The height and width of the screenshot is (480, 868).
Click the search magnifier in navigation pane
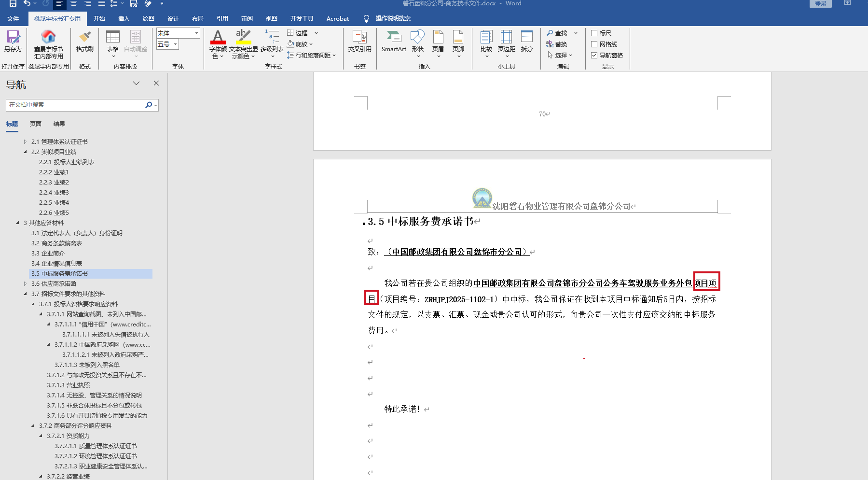point(149,105)
